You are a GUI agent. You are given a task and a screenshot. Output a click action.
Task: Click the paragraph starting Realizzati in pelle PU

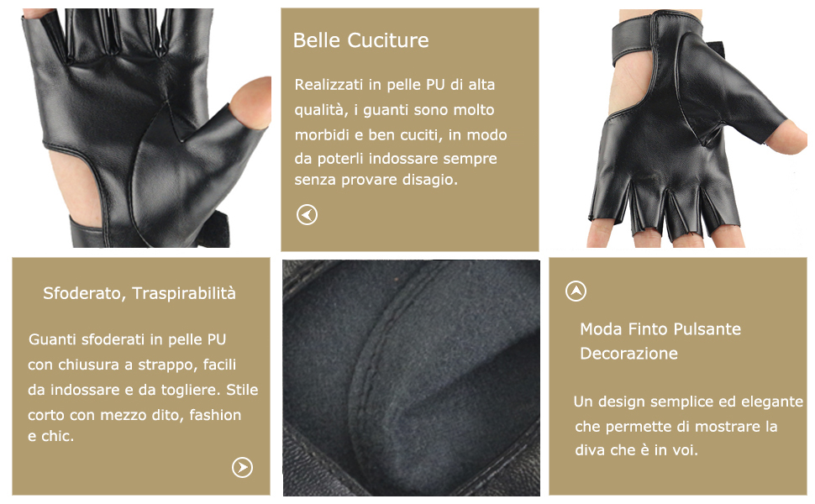pos(400,132)
